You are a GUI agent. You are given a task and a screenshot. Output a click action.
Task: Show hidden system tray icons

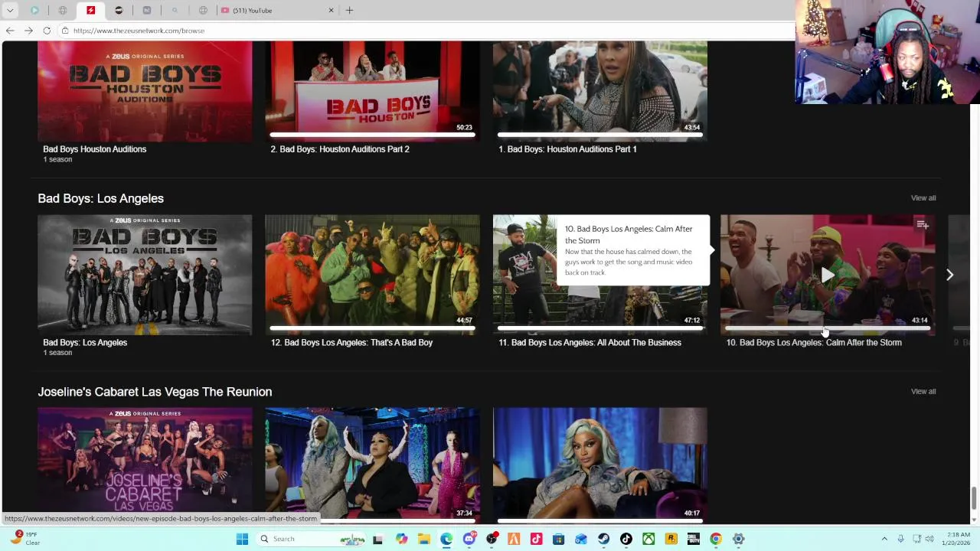click(884, 539)
